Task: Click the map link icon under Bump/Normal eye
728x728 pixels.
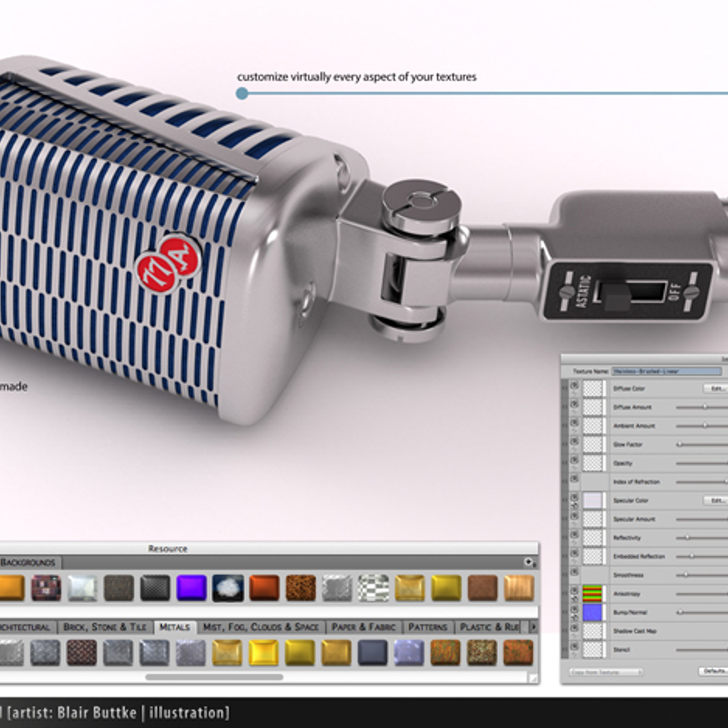Action: pos(574,617)
